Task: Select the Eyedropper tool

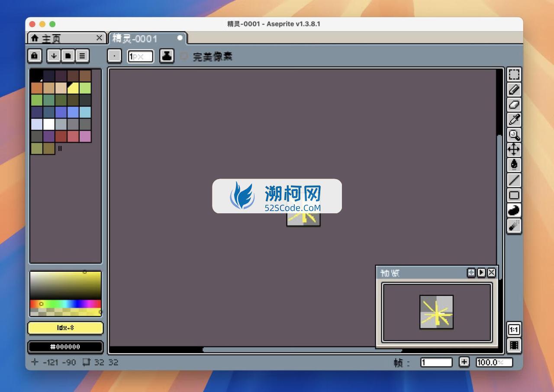Action: tap(514, 120)
